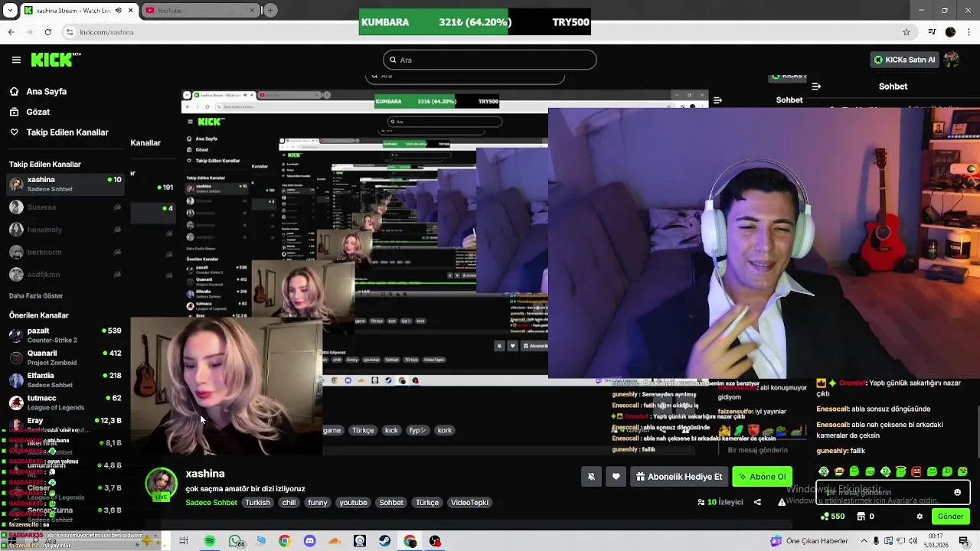
Task: Click the Gönder send button
Action: (x=950, y=517)
